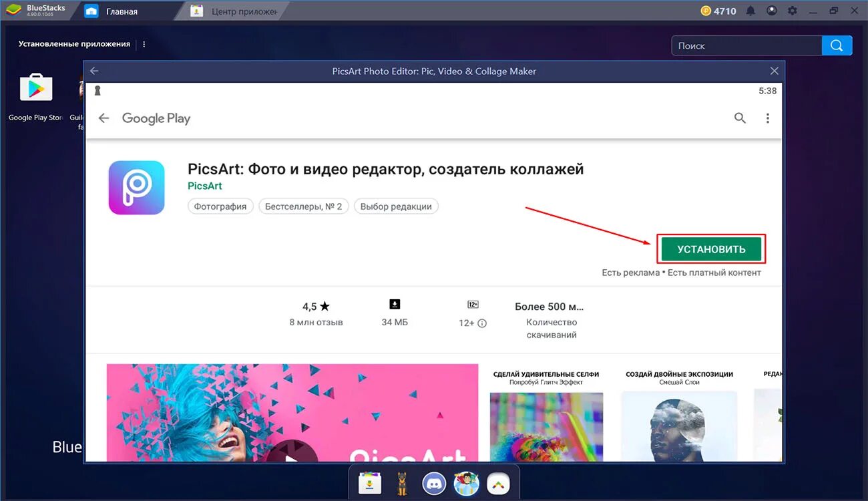This screenshot has width=868, height=501.
Task: Restore the BlueStacks window size
Action: pyautogui.click(x=834, y=11)
